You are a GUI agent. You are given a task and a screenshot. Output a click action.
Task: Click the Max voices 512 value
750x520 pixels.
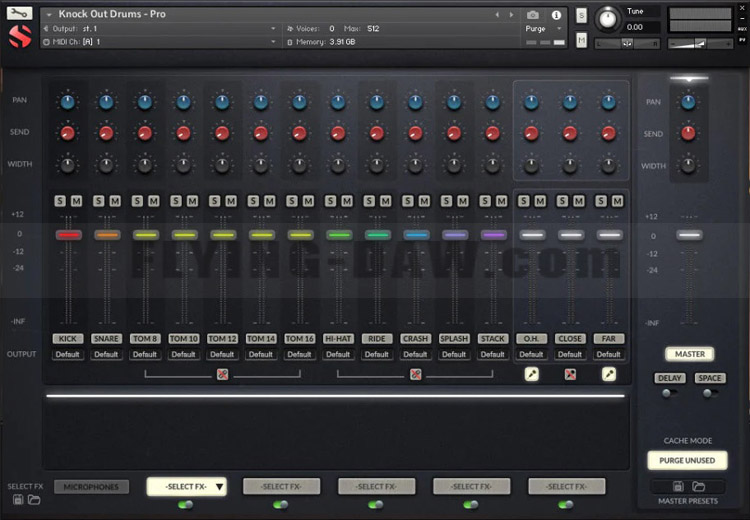373,29
